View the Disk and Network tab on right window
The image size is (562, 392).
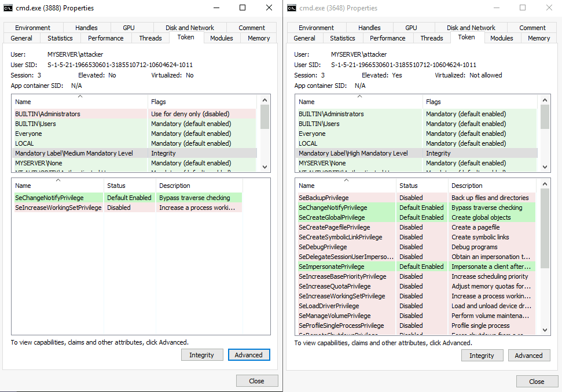(x=471, y=27)
